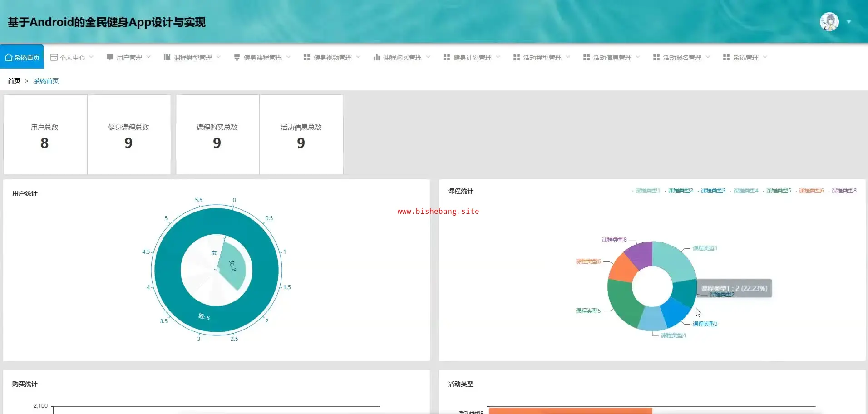Viewport: 868px width, 414px height.
Task: Expand the 健身计划管理 menu chevron
Action: pyautogui.click(x=498, y=57)
